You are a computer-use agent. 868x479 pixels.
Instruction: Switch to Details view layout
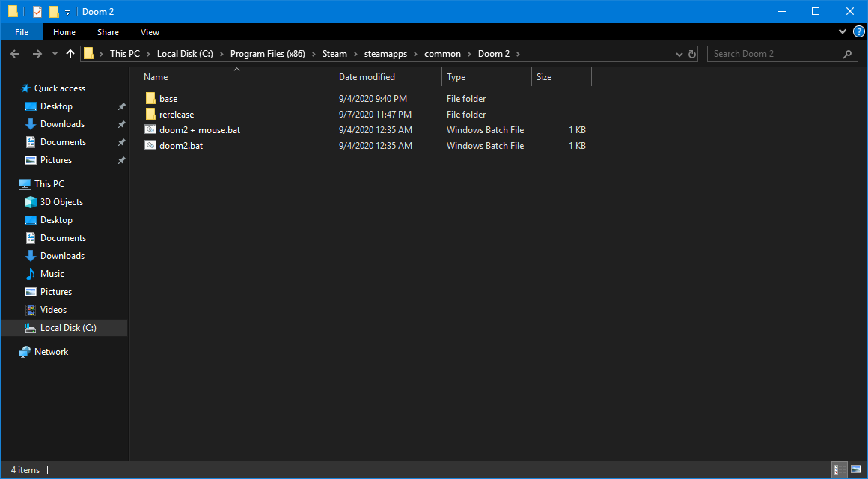pyautogui.click(x=839, y=470)
